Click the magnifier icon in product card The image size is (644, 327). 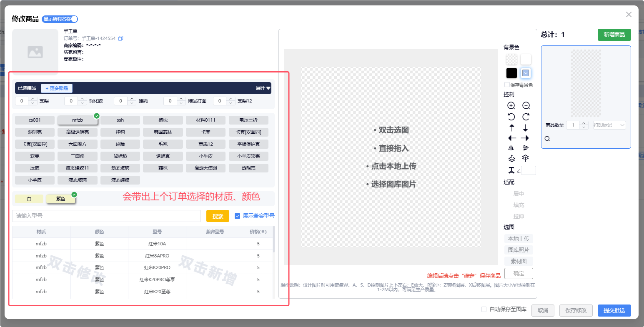click(x=547, y=139)
